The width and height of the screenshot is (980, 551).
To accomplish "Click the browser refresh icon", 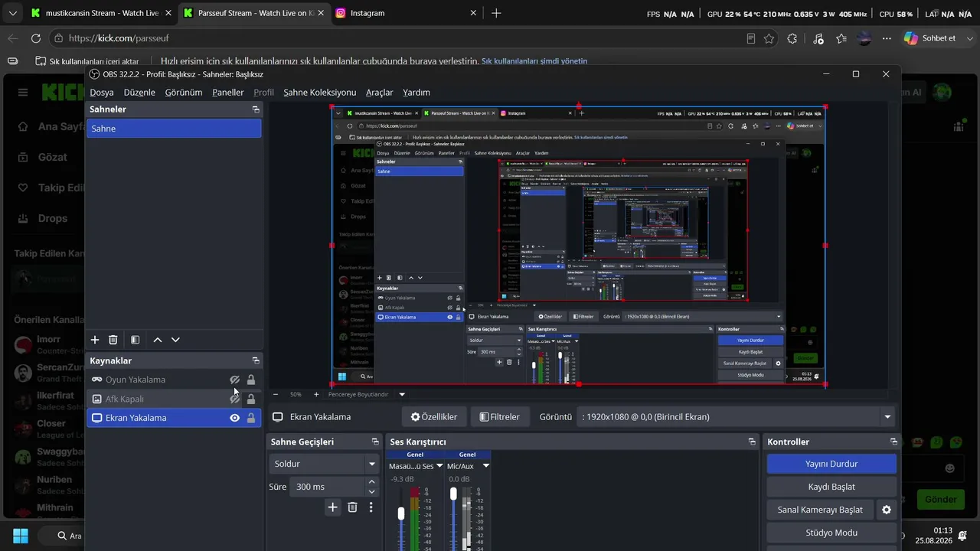I will coord(36,38).
